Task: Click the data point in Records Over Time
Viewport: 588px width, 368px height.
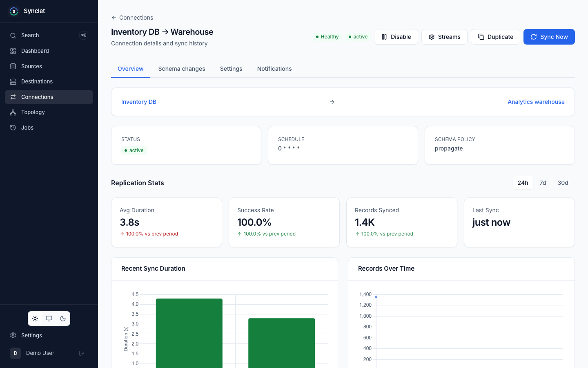Action: click(376, 297)
